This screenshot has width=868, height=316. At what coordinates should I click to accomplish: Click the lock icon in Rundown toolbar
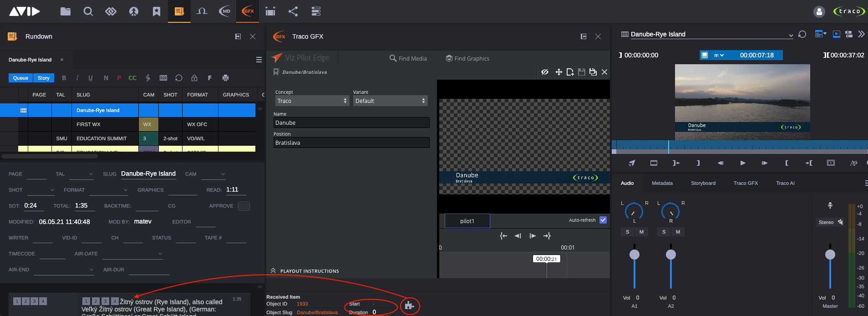pyautogui.click(x=194, y=78)
